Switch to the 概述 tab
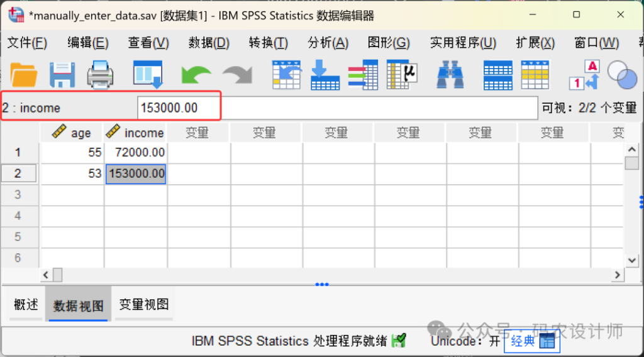Image resolution: width=644 pixels, height=357 pixels. (x=26, y=305)
